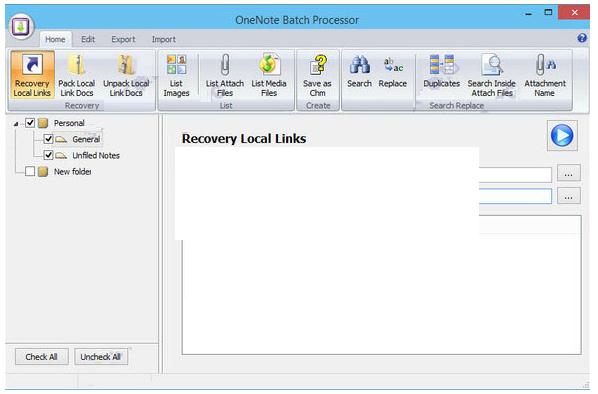Open the Search binoculars tool
The height and width of the screenshot is (394, 598).
(x=359, y=71)
